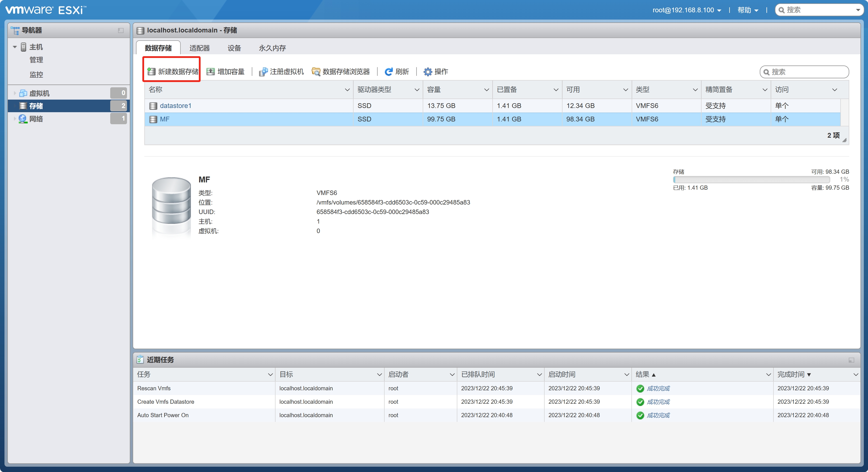Image resolution: width=868 pixels, height=472 pixels.
Task: Open the Datastore Browser (数据存储浏览器)
Action: [341, 71]
